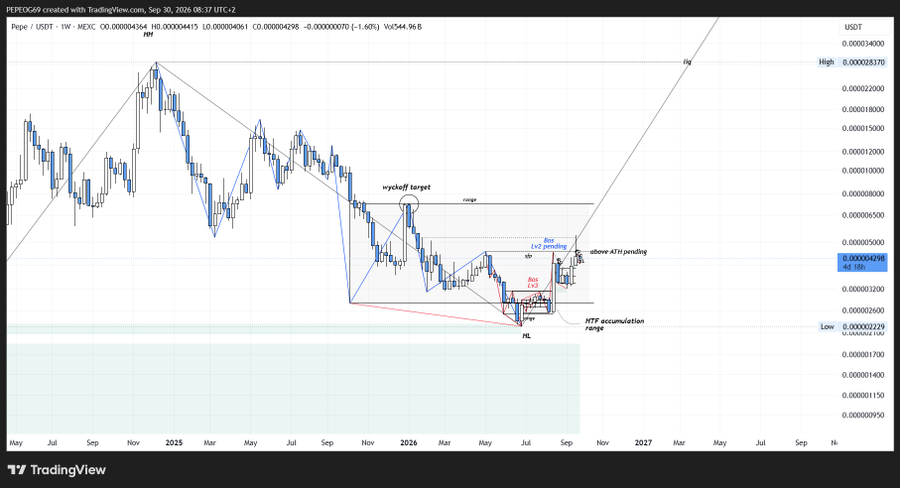Click the 0.000002600 price axis label
The width and height of the screenshot is (900, 488).
(863, 311)
